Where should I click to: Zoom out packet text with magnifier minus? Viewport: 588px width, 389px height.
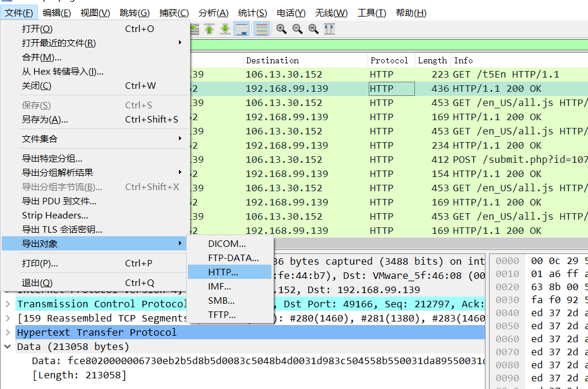pyautogui.click(x=298, y=29)
